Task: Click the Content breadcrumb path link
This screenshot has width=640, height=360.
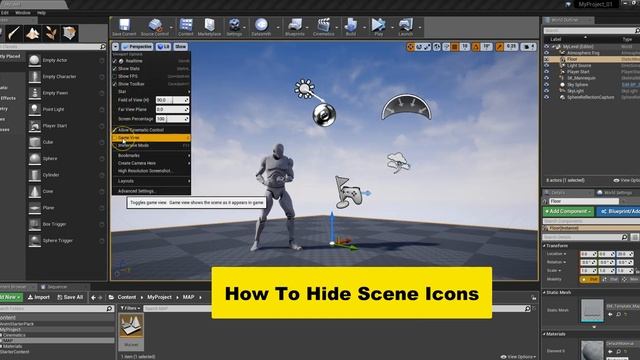Action: pos(127,297)
